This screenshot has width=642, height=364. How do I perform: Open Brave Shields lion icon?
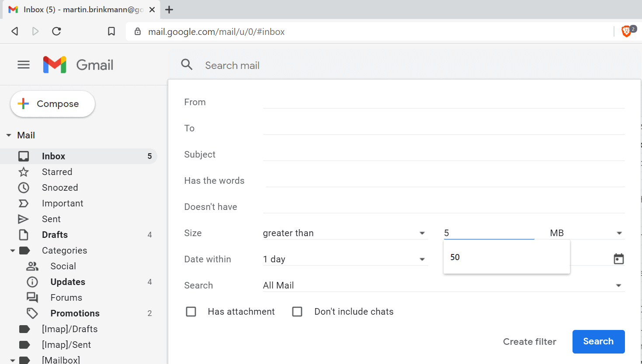626,31
